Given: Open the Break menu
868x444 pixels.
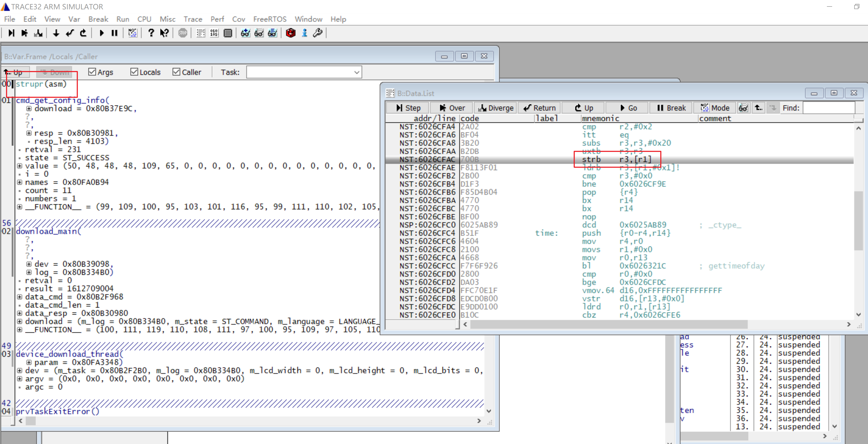Looking at the screenshot, I should tap(98, 19).
